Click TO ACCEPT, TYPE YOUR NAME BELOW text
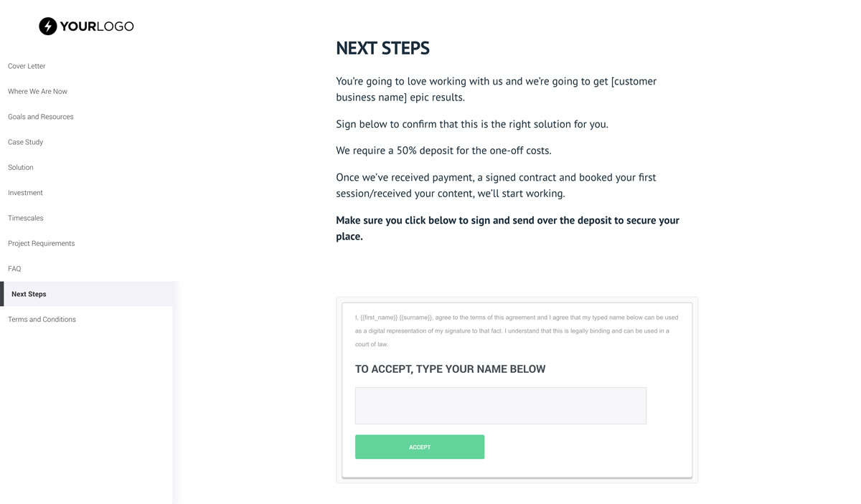 pos(451,369)
